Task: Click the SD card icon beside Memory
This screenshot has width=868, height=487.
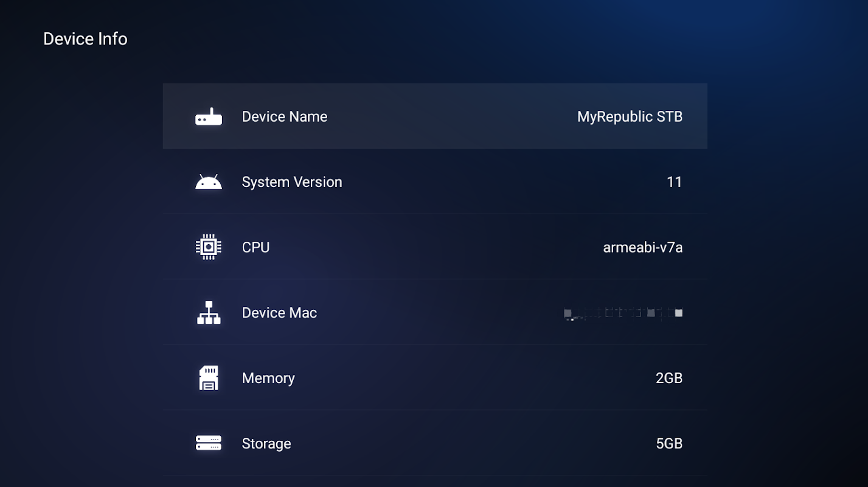Action: point(209,378)
